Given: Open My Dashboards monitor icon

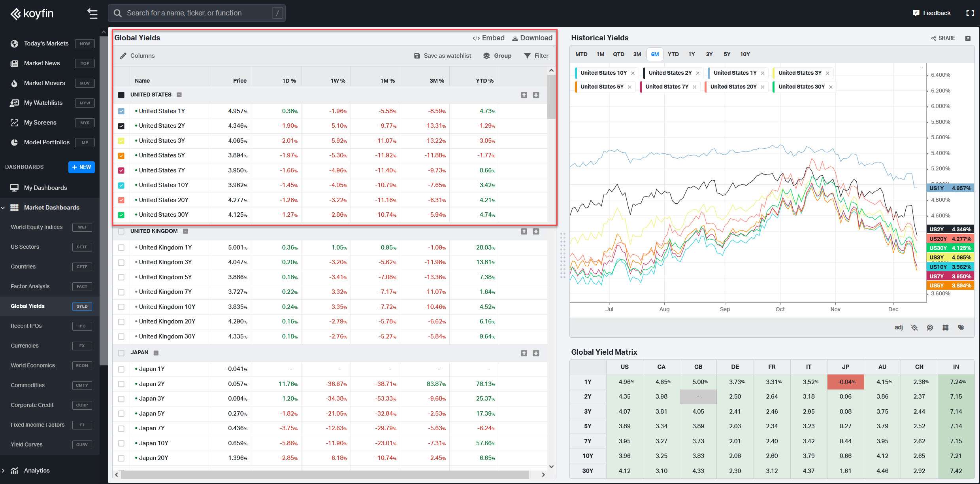Looking at the screenshot, I should tap(15, 188).
